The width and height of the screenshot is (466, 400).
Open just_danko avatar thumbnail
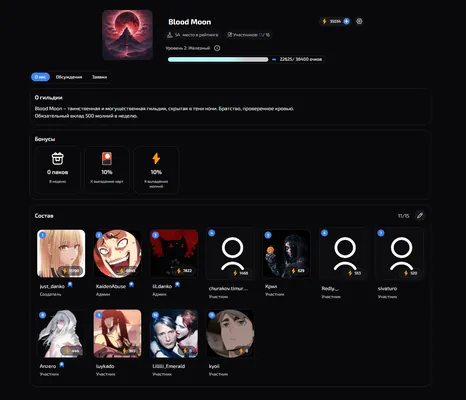61,253
